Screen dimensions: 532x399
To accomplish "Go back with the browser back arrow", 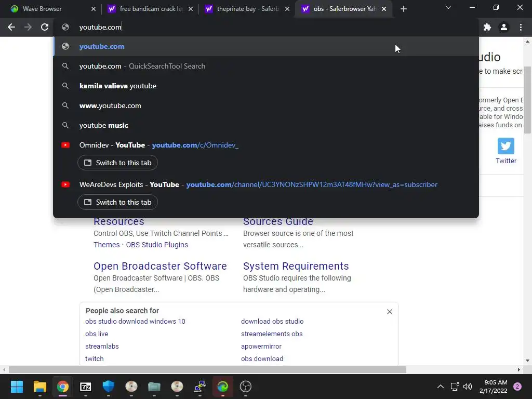I will [11, 27].
